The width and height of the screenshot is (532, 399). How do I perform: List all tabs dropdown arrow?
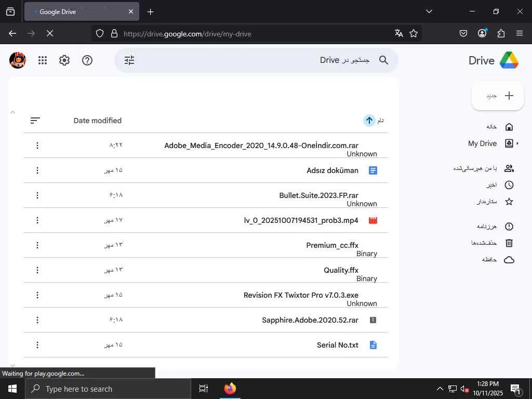(x=429, y=11)
